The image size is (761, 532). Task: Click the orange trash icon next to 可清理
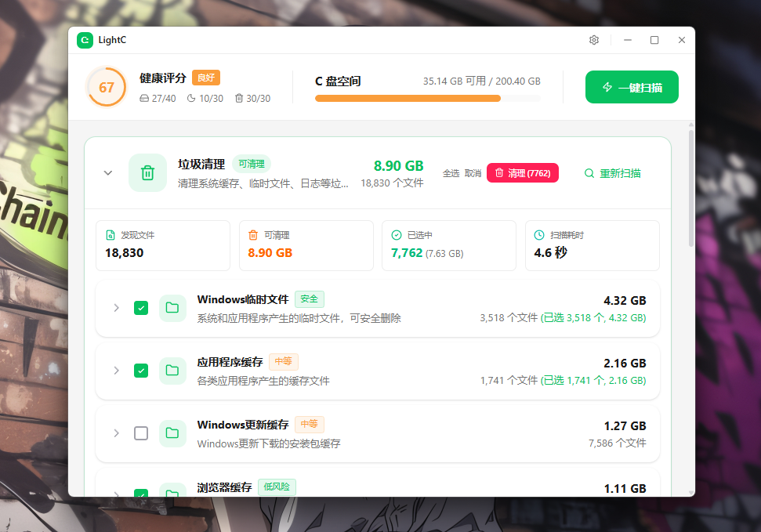point(253,235)
